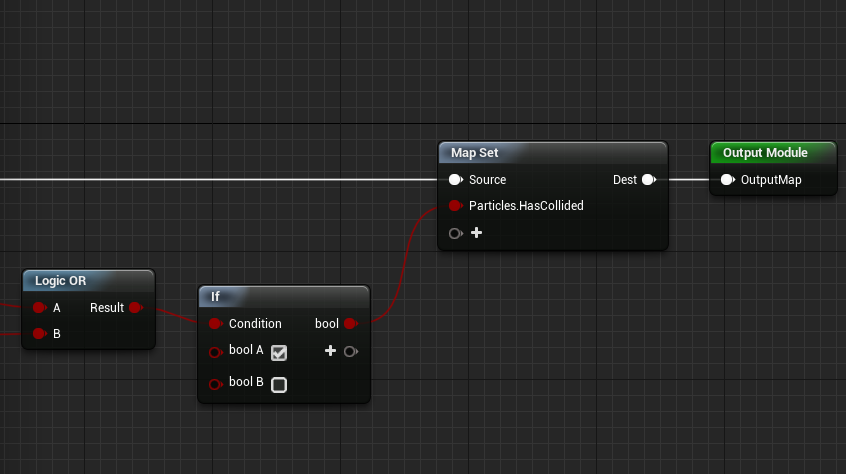Check the bool B checkbox

[279, 384]
